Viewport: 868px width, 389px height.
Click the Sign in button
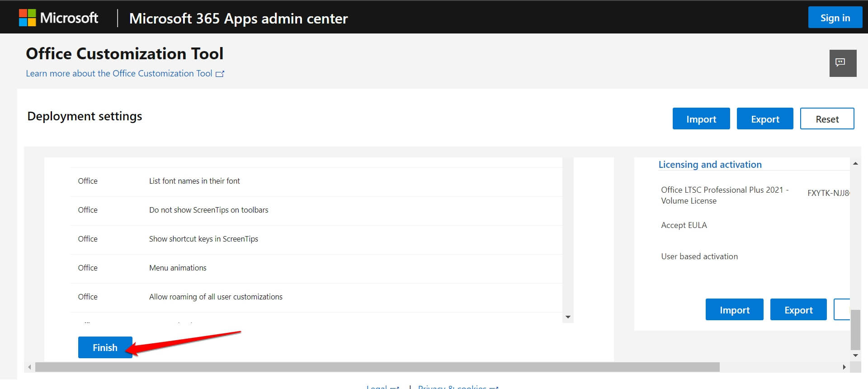coord(835,18)
